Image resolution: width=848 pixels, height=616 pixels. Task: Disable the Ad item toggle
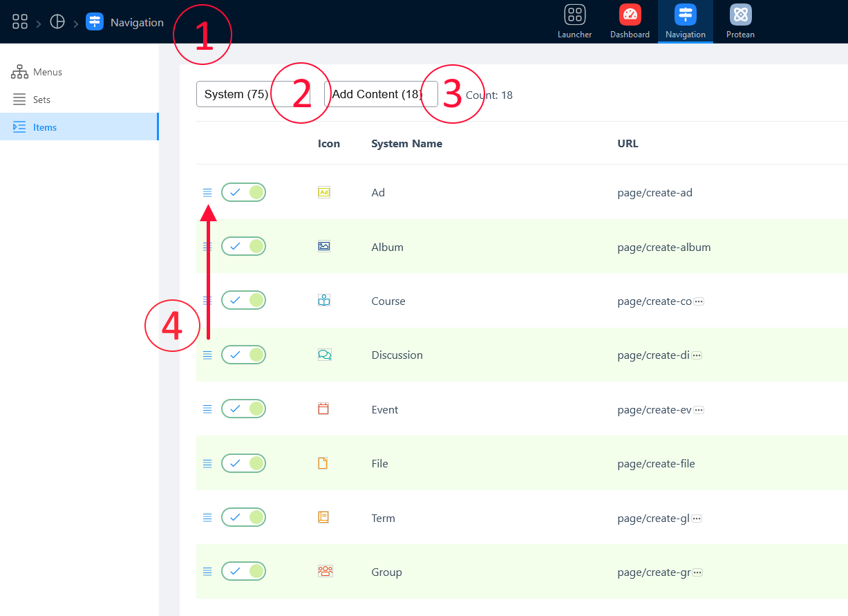(243, 192)
